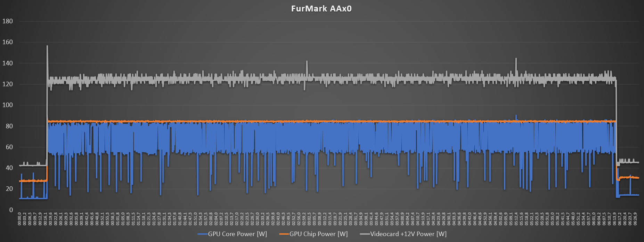
Task: Click the 04:00,9 time axis label
Action: point(402,219)
